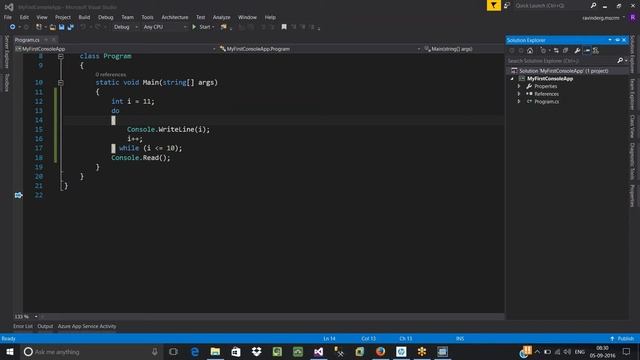
Task: Open File Explorer from the taskbar
Action: (215, 352)
